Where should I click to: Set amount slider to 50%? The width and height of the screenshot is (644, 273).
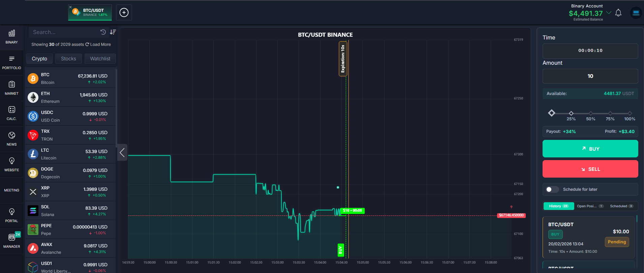[x=590, y=114]
